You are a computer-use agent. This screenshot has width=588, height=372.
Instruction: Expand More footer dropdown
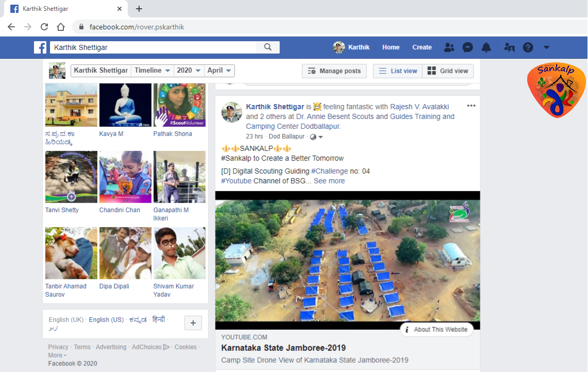pos(57,355)
